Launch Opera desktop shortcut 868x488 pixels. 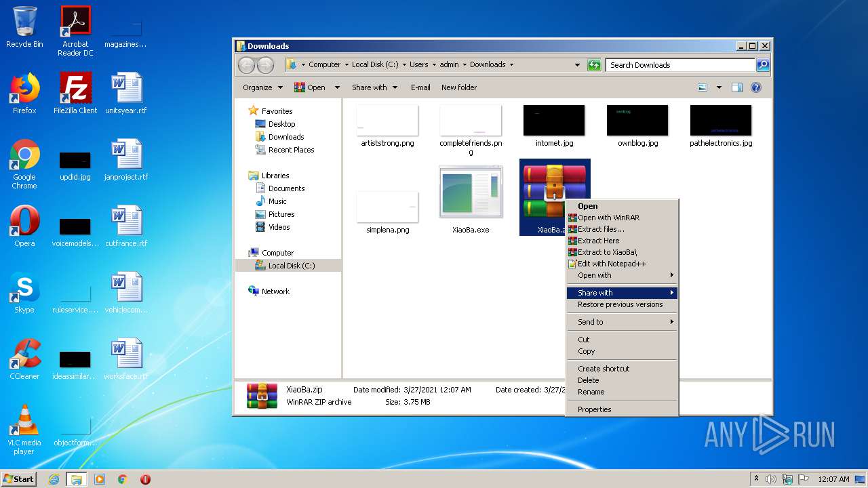click(x=24, y=226)
